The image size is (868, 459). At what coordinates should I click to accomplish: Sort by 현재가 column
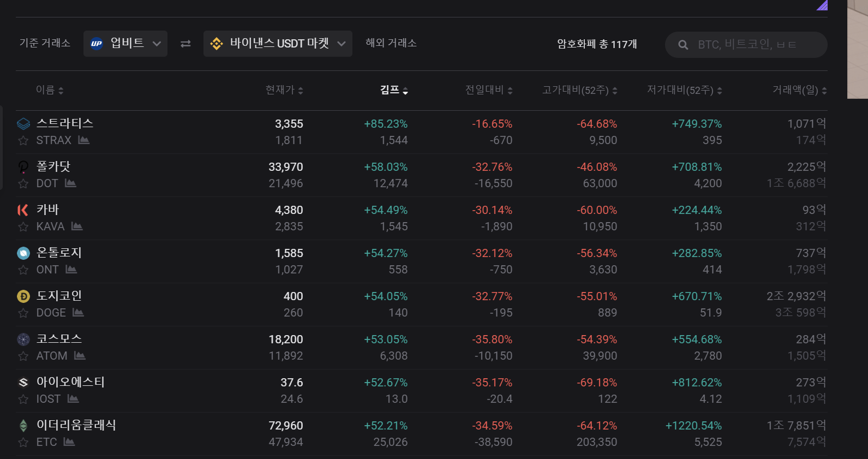coord(284,90)
